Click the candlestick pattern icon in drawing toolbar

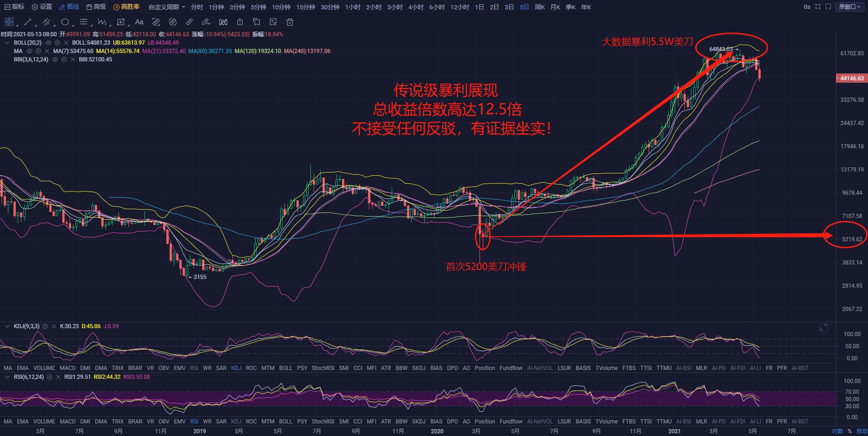[223, 22]
